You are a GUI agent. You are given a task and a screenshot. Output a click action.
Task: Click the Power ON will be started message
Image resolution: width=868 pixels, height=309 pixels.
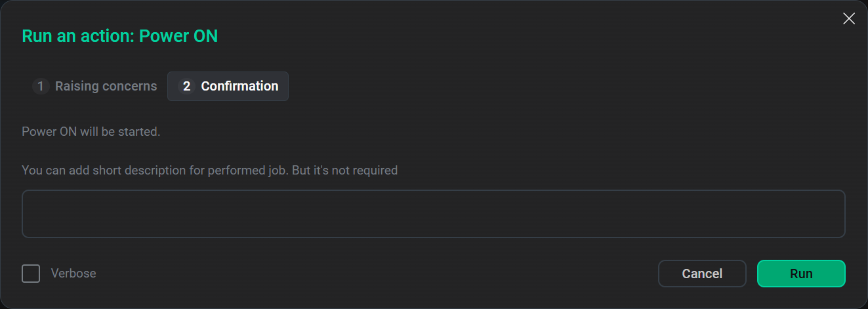(91, 131)
